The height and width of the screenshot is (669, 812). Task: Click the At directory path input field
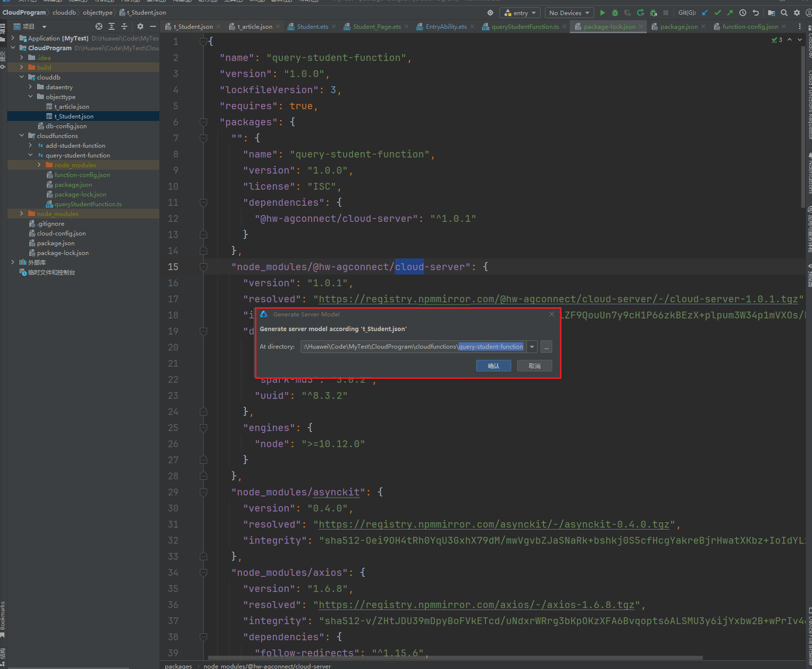(x=413, y=347)
